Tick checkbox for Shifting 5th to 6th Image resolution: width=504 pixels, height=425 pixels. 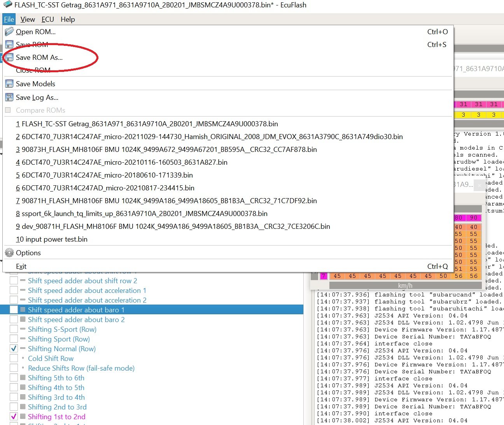[x=14, y=378]
